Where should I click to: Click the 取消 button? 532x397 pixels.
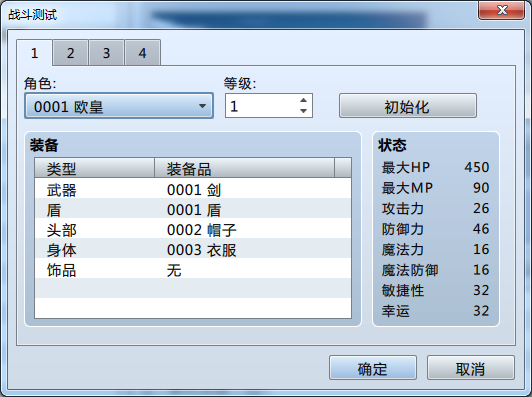[471, 368]
